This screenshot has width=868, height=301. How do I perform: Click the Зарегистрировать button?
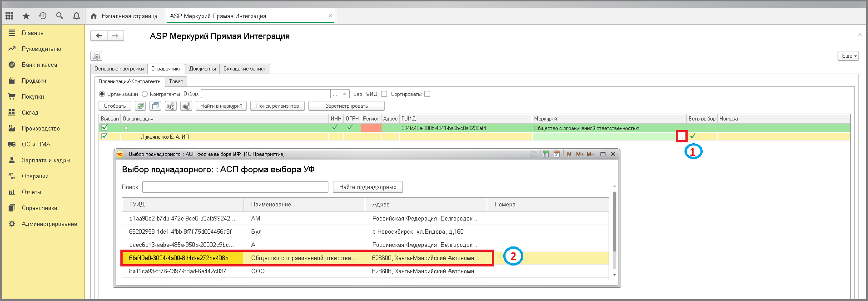[x=346, y=106]
